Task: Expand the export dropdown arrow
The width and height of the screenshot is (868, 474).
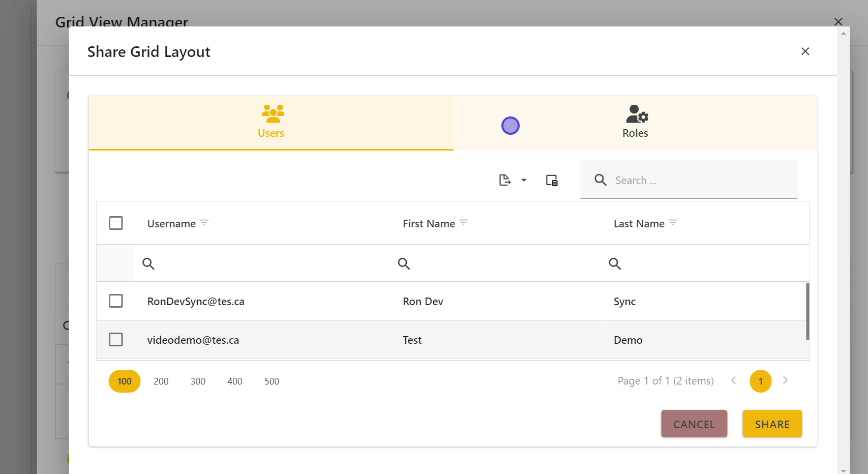Action: click(x=524, y=180)
